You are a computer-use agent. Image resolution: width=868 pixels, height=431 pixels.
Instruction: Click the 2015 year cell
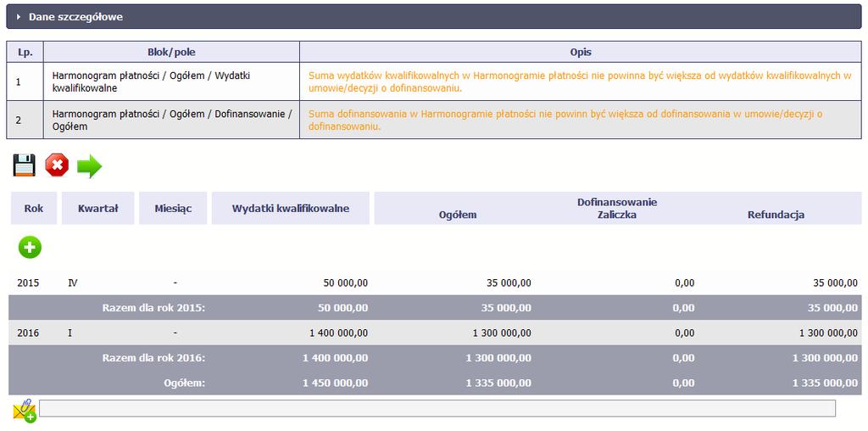pos(28,283)
